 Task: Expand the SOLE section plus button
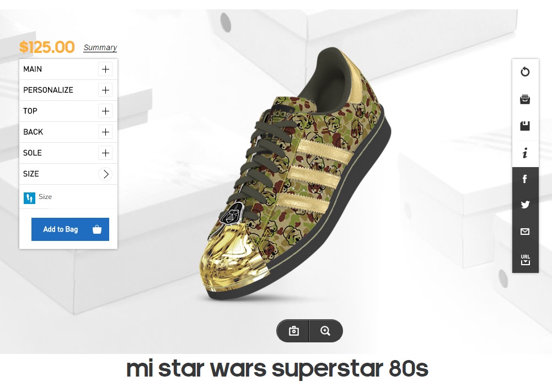click(x=105, y=153)
